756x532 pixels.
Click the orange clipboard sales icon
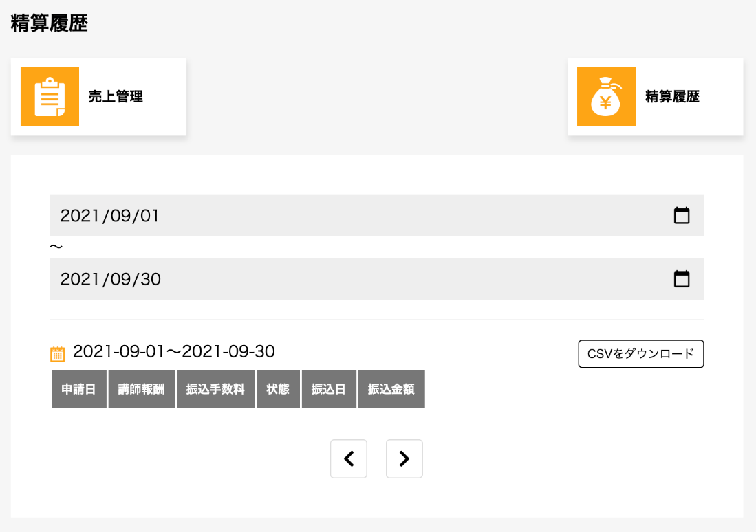click(50, 96)
